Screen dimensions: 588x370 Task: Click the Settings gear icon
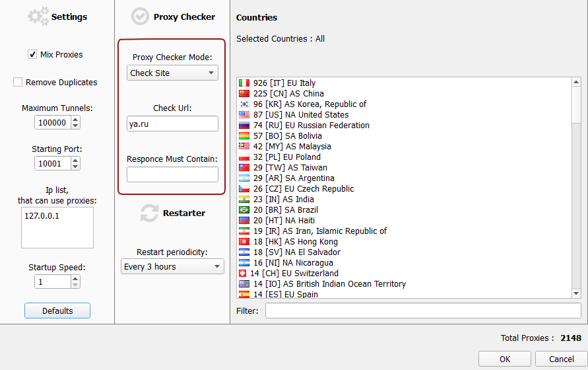click(x=38, y=16)
